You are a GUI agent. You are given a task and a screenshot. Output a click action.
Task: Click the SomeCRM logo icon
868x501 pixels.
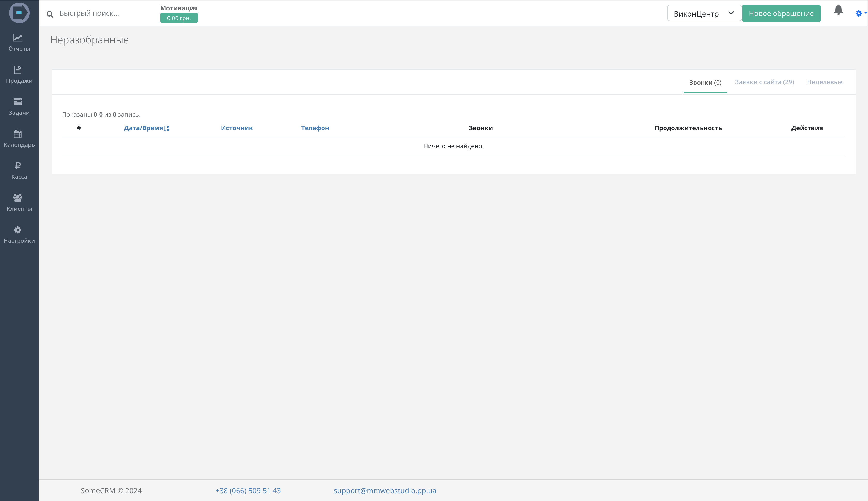19,13
